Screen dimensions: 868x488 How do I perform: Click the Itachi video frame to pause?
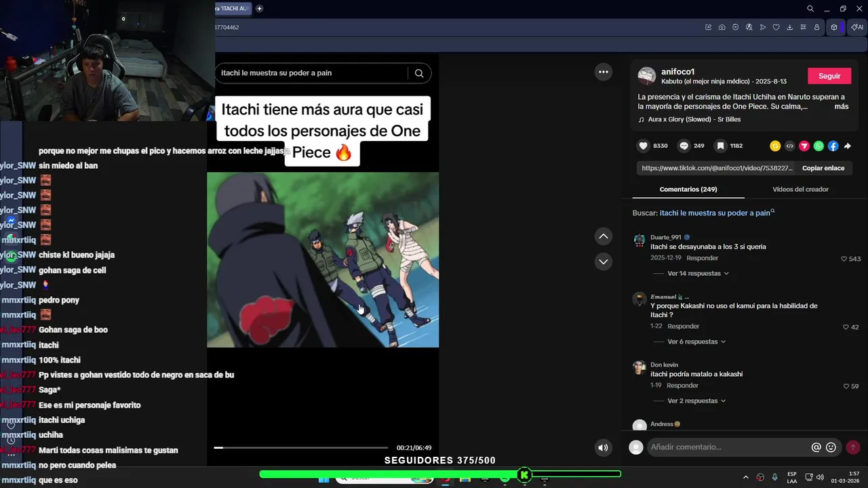[323, 260]
